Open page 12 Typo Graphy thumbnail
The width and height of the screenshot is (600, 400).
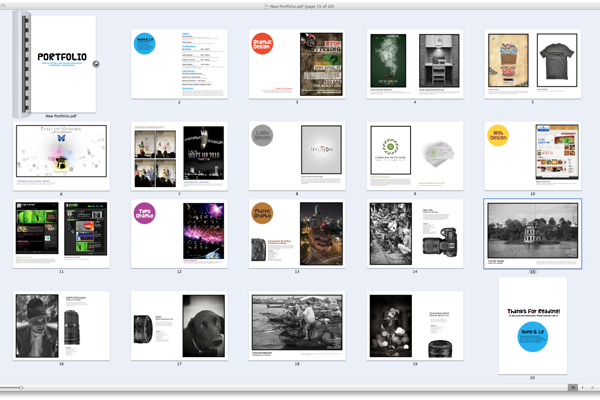click(179, 233)
